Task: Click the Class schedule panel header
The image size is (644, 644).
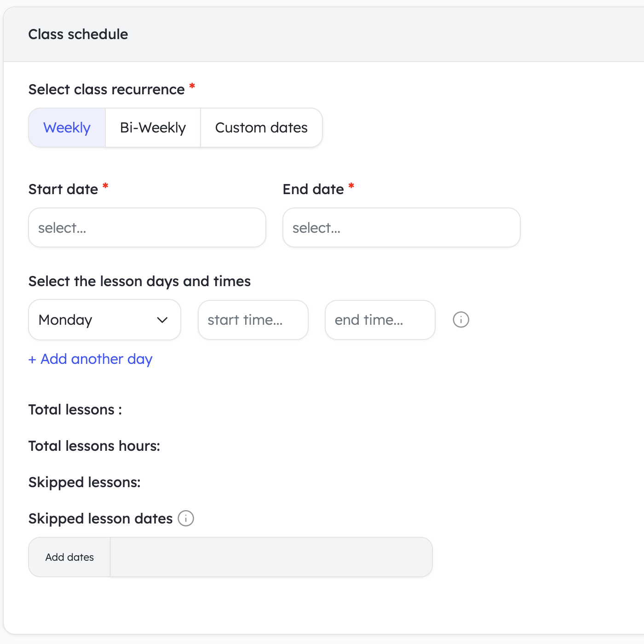Action: pyautogui.click(x=78, y=34)
